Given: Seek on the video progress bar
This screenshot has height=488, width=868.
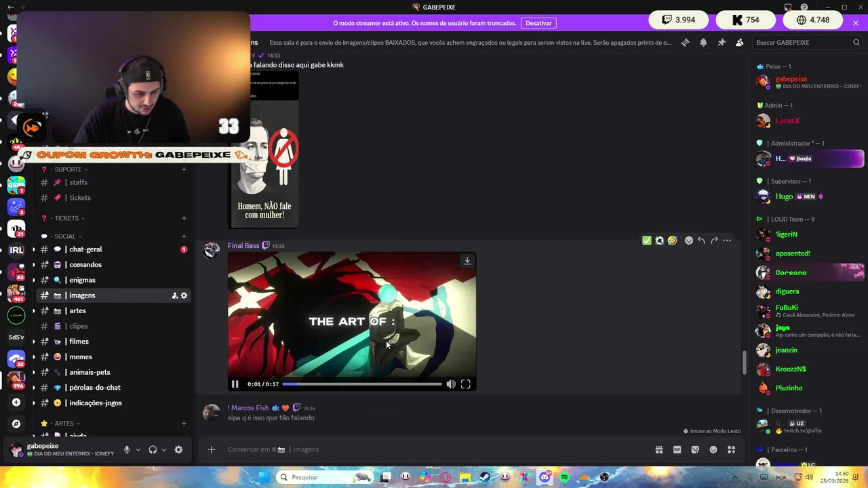Looking at the screenshot, I should click(362, 384).
